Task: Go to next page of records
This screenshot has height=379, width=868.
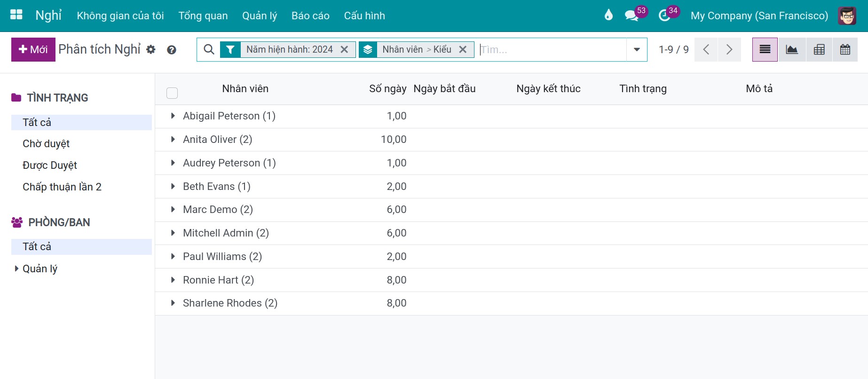Action: coord(729,49)
